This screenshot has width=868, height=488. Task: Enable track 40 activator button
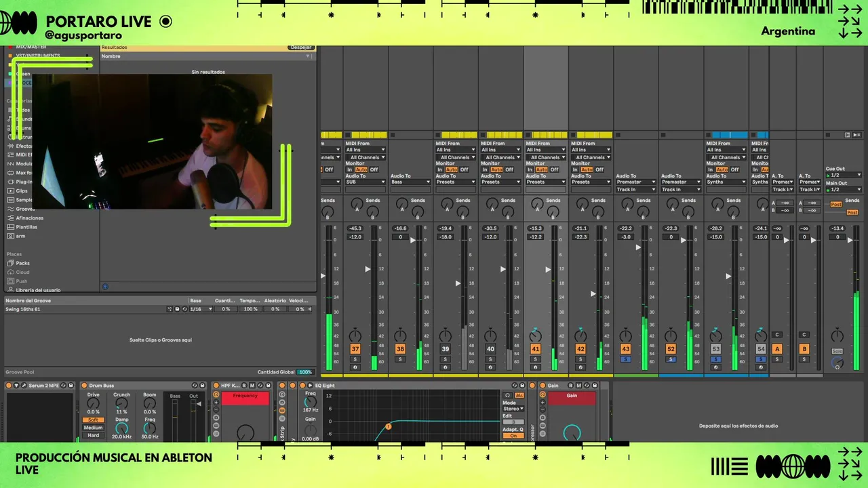pyautogui.click(x=490, y=349)
